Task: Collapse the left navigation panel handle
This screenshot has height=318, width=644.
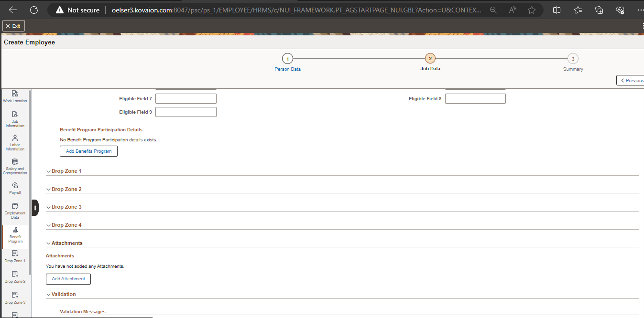Action: coord(34,208)
